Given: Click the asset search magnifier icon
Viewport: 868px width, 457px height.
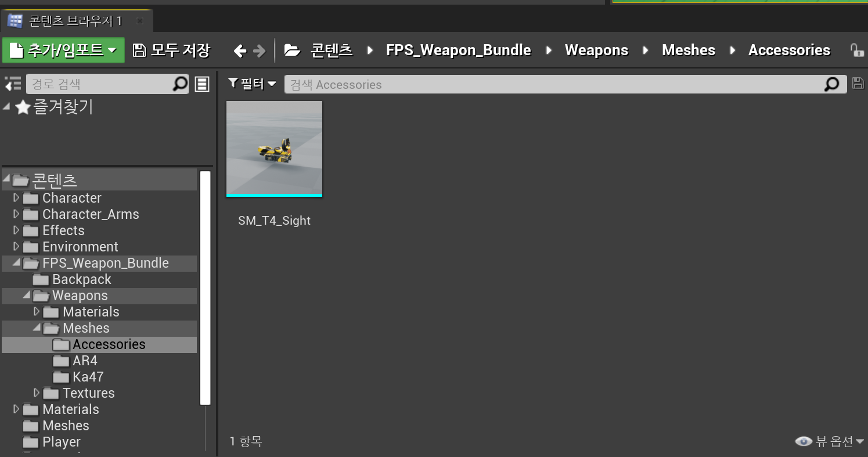Looking at the screenshot, I should coord(832,85).
